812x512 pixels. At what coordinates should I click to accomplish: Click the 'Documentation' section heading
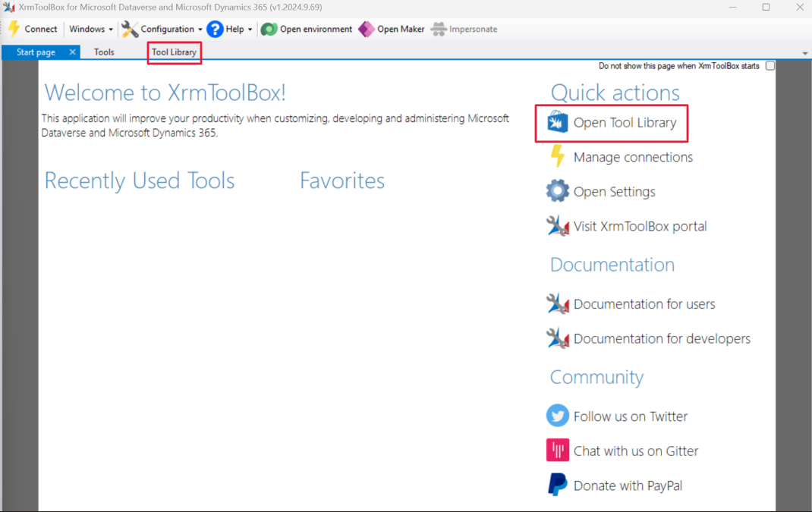point(612,265)
